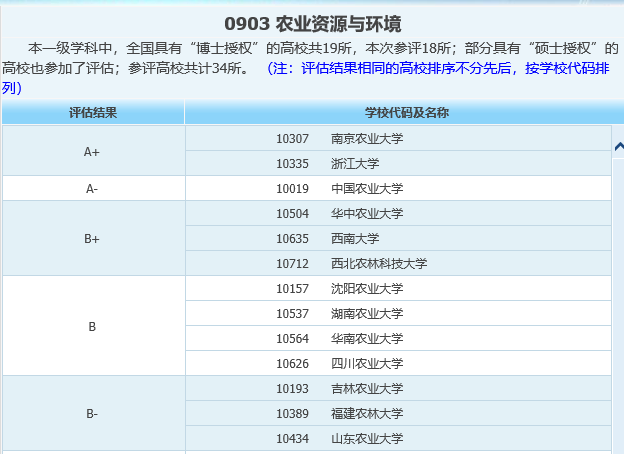
Task: Click the row 10626 四川农业大学
Action: coord(398,363)
